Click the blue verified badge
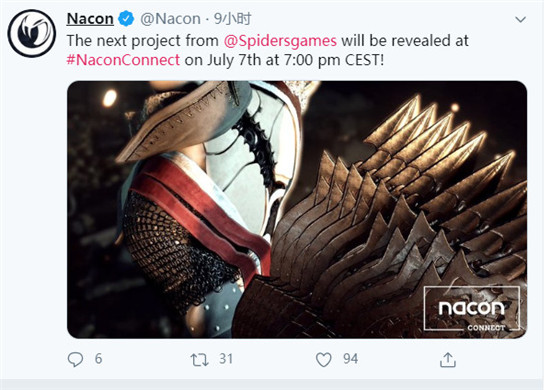This screenshot has height=390, width=550. 126,19
